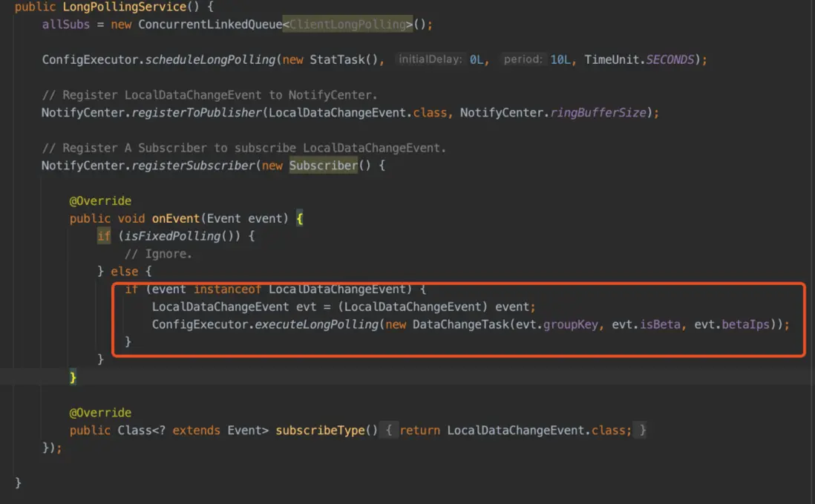The image size is (815, 504).
Task: Click the 'Register A Subscriber' comment line
Action: tap(243, 148)
